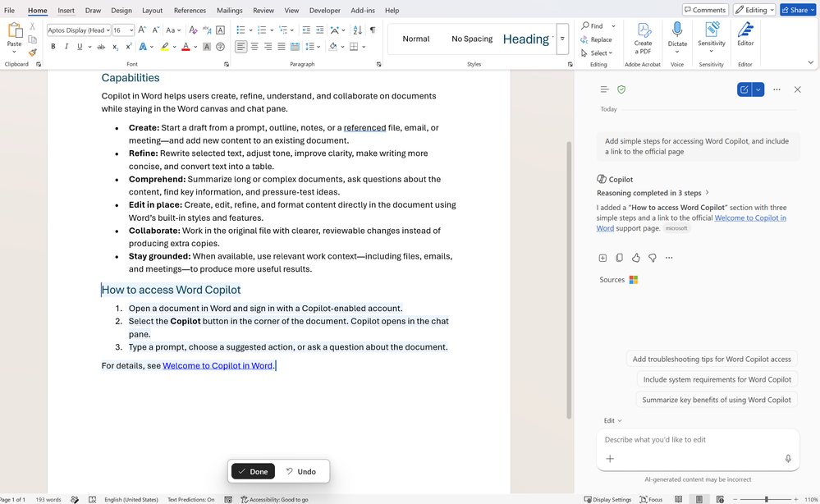Toggle Underline formatting
820x504 pixels.
point(80,47)
